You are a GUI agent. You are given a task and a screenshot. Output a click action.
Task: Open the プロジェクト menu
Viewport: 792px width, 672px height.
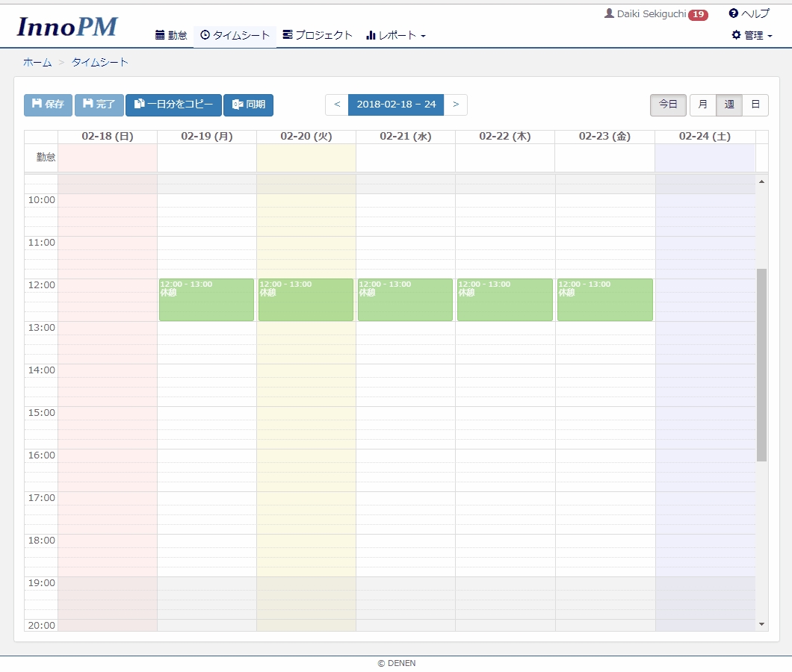pos(318,35)
